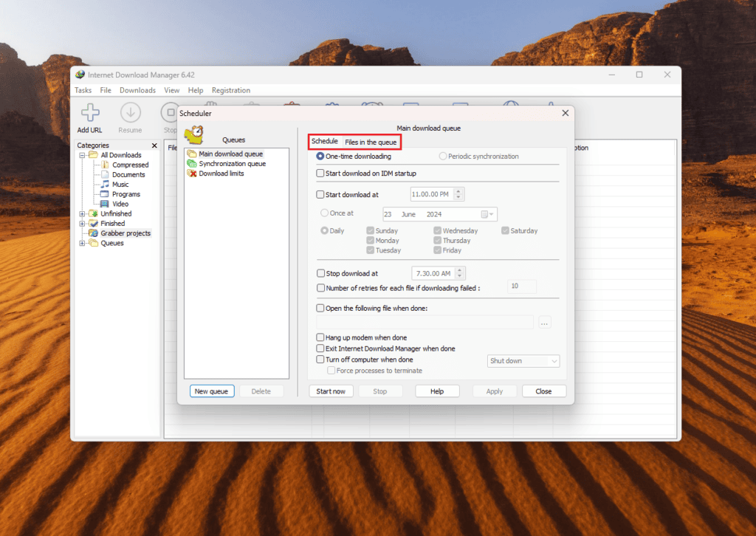The width and height of the screenshot is (756, 536).
Task: Click the file path field
Action: (425, 323)
